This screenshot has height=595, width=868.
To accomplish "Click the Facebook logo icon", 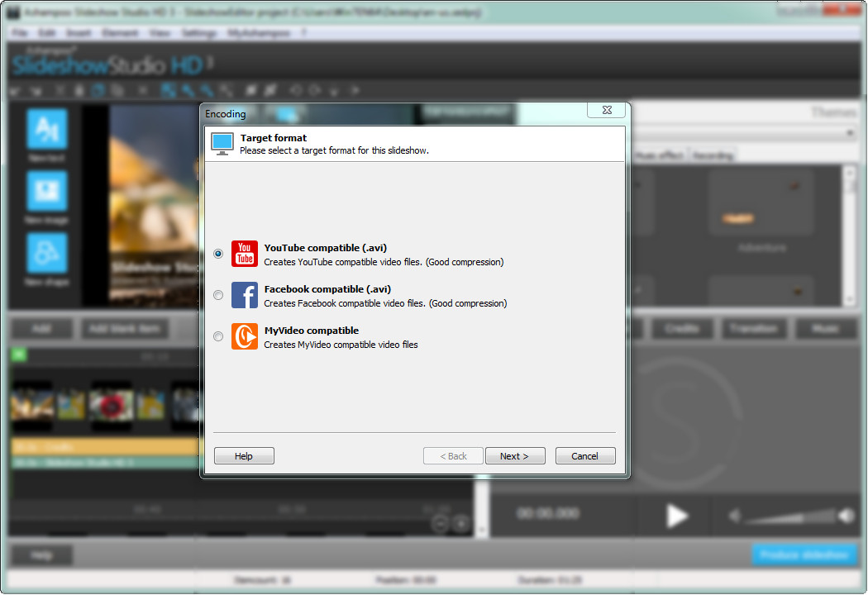I will 245,295.
